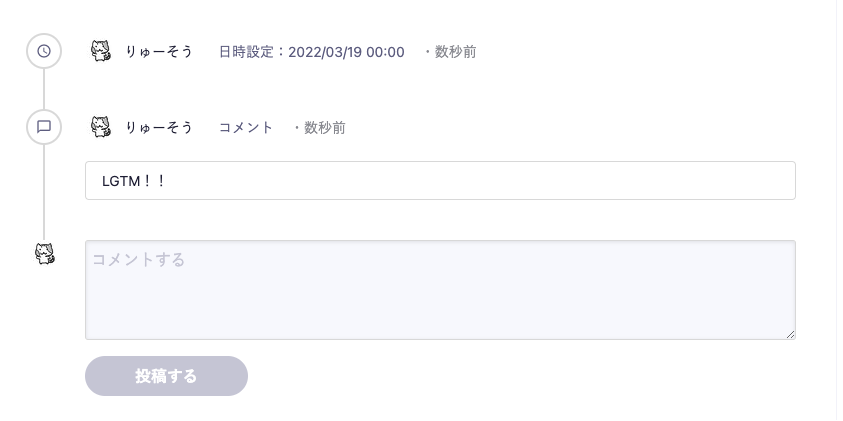Grab the resize handle of the comment textarea

(x=790, y=334)
